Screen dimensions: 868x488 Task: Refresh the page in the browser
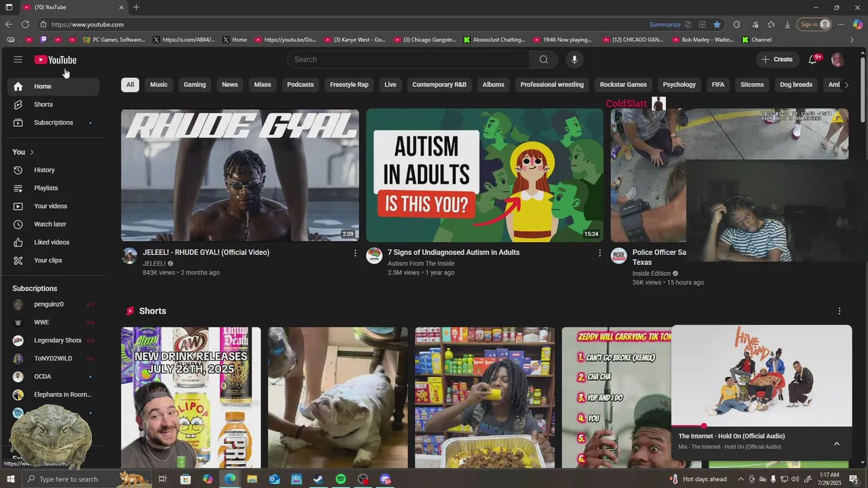(25, 24)
